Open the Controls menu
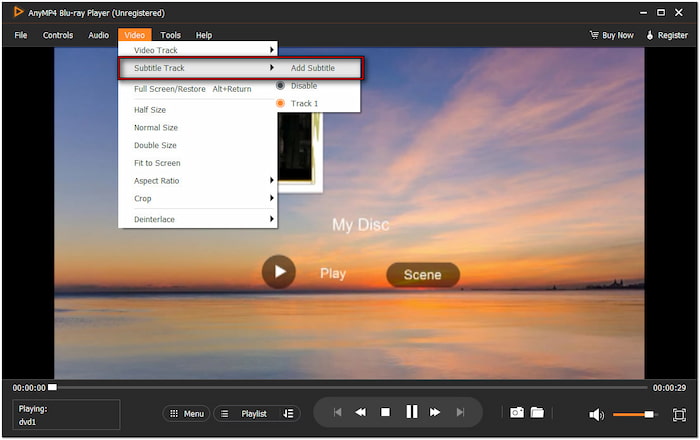This screenshot has width=700, height=440. (x=58, y=35)
